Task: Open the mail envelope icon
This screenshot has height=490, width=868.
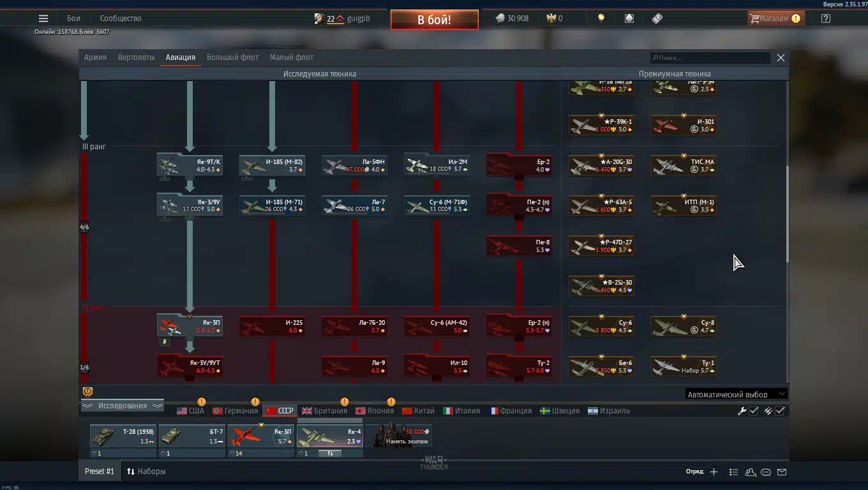Action: (782, 472)
